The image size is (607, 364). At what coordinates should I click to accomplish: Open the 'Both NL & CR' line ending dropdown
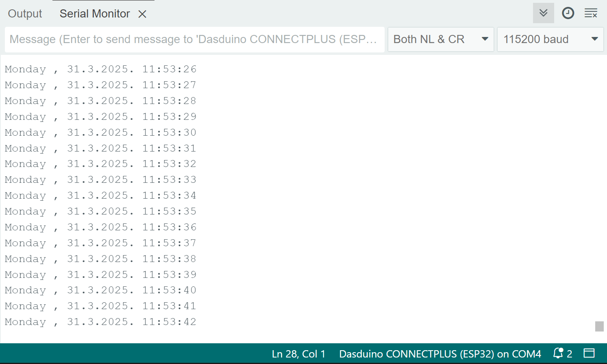tap(441, 39)
